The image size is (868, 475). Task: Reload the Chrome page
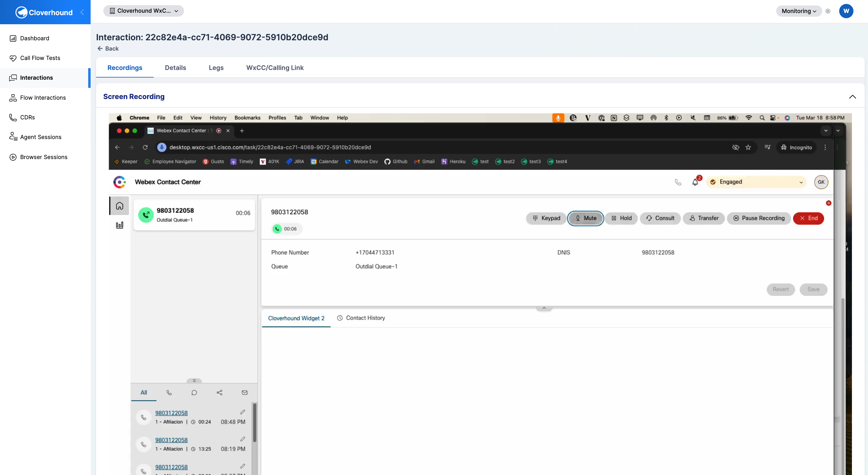(x=145, y=147)
